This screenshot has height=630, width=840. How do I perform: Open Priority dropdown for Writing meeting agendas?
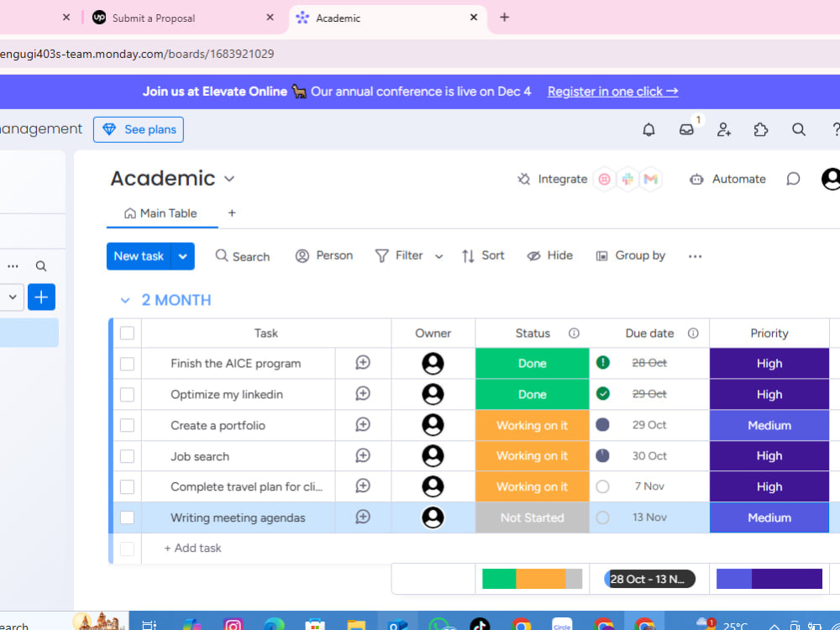(769, 517)
